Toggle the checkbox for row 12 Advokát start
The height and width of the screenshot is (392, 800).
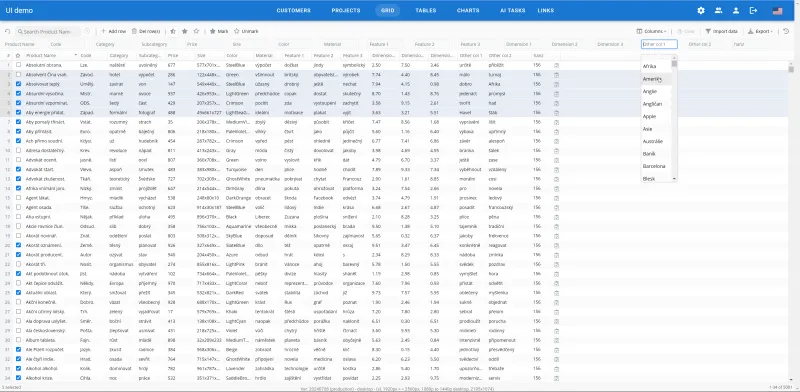point(18,169)
